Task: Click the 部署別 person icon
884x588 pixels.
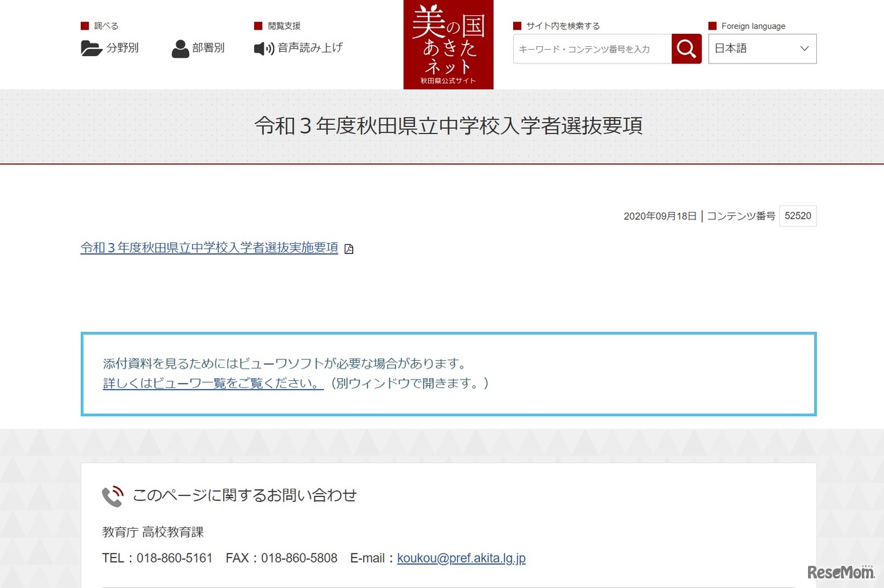Action: coord(181,48)
